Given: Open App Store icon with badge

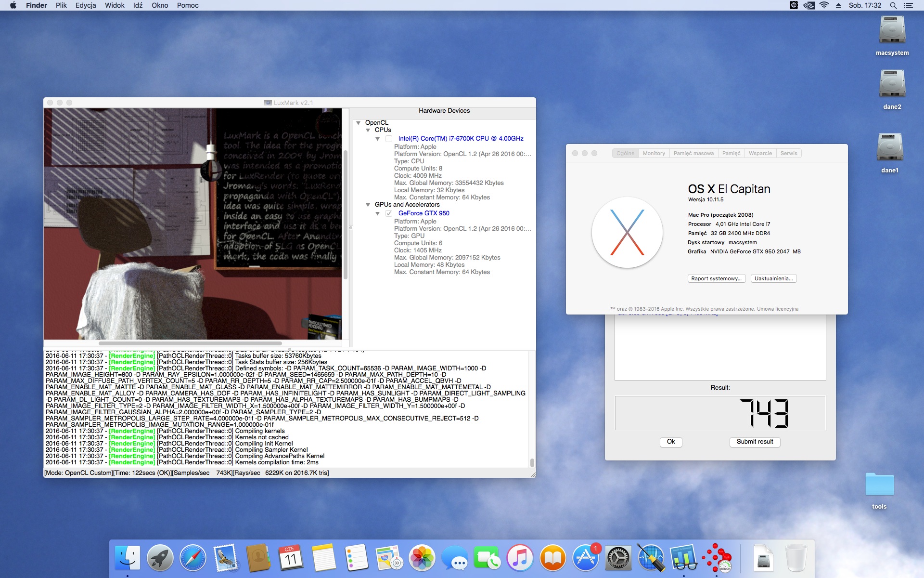Looking at the screenshot, I should click(x=586, y=558).
